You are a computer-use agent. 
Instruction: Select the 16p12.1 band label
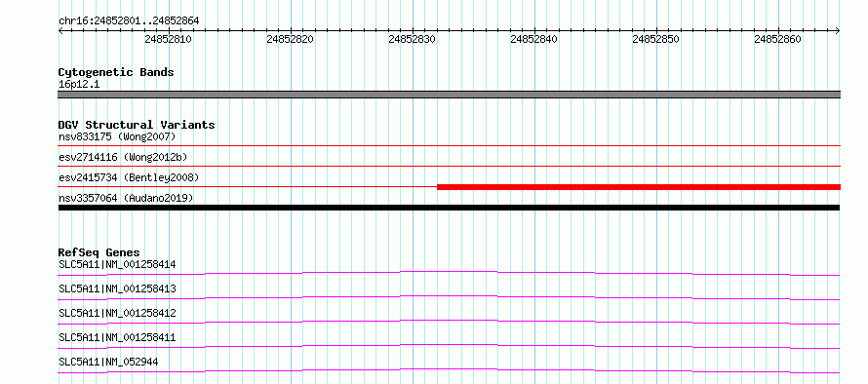pos(79,85)
